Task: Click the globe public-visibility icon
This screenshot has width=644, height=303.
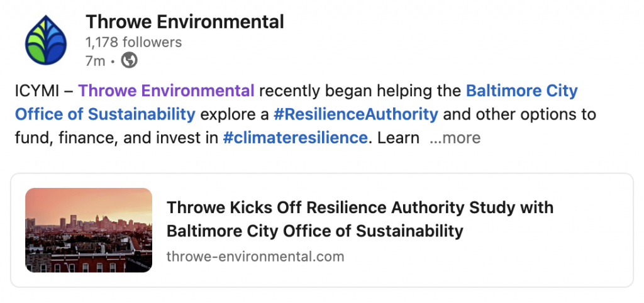Action: [x=129, y=61]
